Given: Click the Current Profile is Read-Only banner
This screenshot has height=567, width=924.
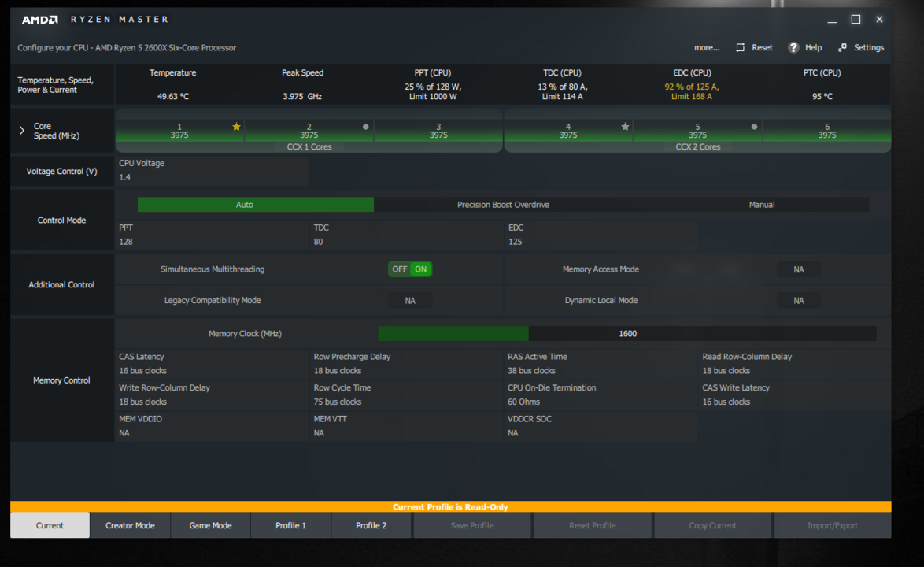Looking at the screenshot, I should 451,506.
